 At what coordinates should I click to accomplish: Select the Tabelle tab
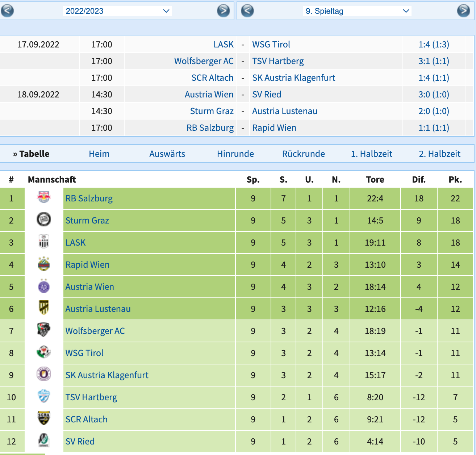[31, 154]
